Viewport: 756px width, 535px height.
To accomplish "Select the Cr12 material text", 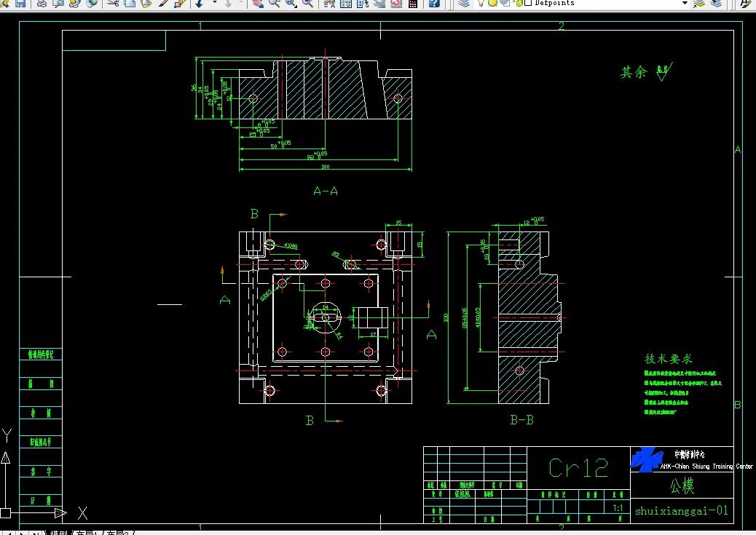I will (x=578, y=467).
